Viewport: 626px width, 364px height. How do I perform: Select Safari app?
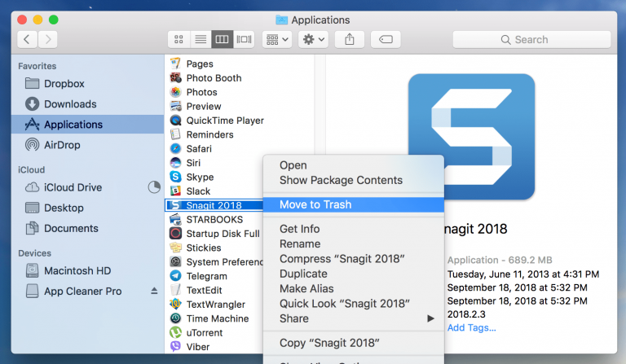pos(199,149)
